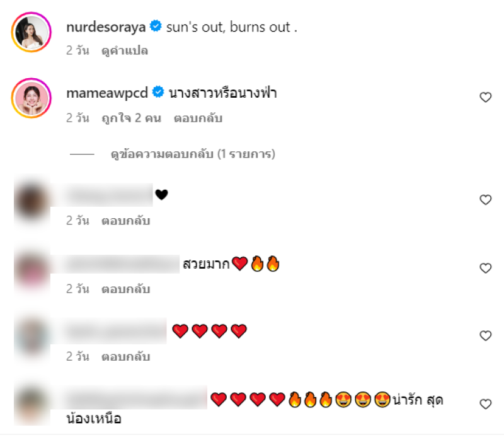Open nurdesoraya profile picture story

(x=31, y=32)
